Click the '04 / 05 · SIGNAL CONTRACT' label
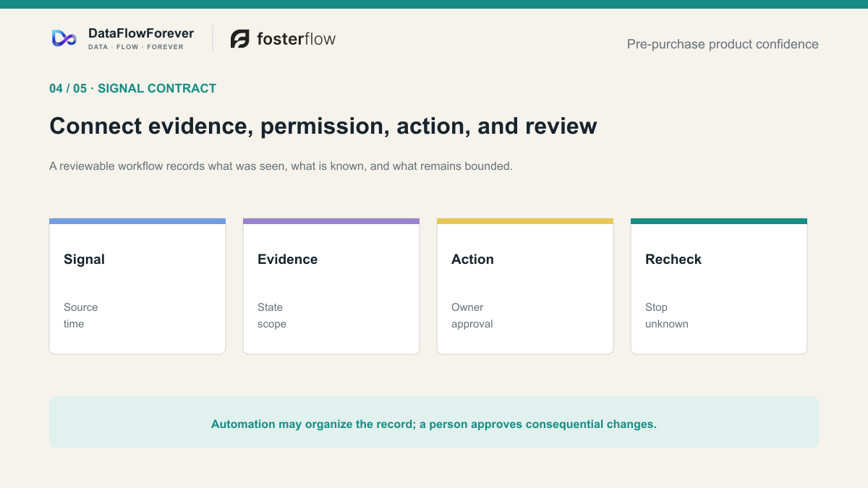Screen dimensions: 868x488 click(132, 88)
